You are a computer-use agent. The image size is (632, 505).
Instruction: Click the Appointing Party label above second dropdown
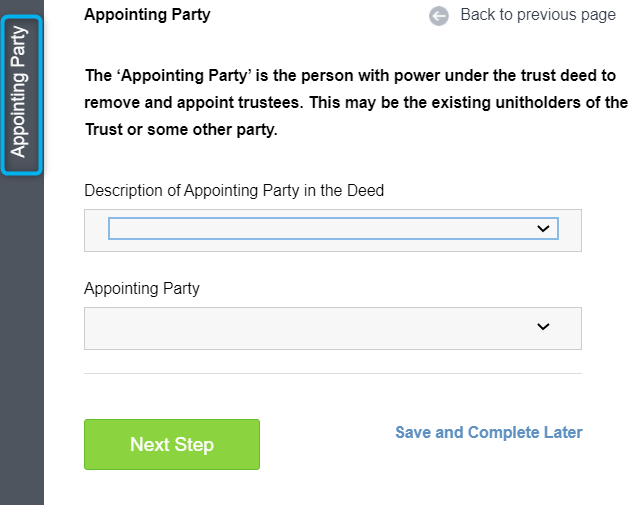[x=142, y=289]
